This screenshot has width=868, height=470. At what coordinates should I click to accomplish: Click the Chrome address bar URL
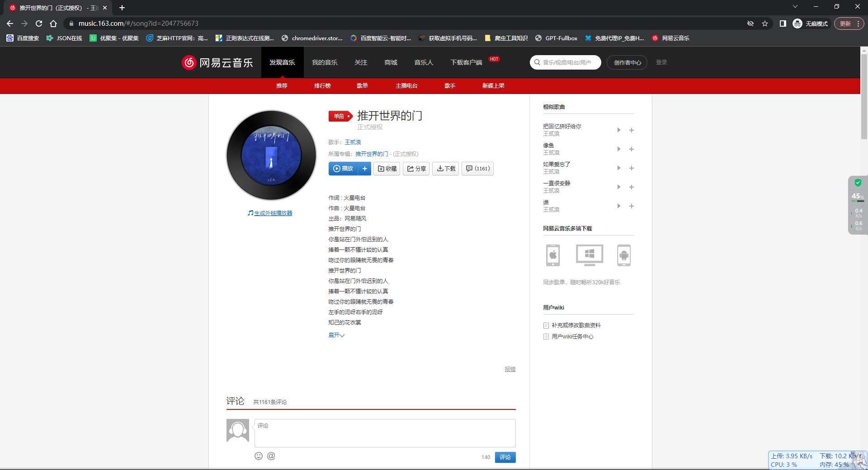click(138, 23)
